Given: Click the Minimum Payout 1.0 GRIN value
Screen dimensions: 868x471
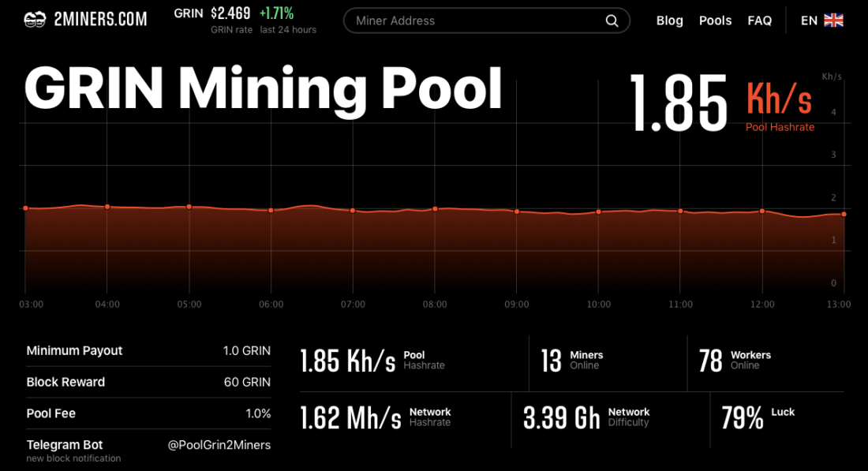Looking at the screenshot, I should click(247, 351).
